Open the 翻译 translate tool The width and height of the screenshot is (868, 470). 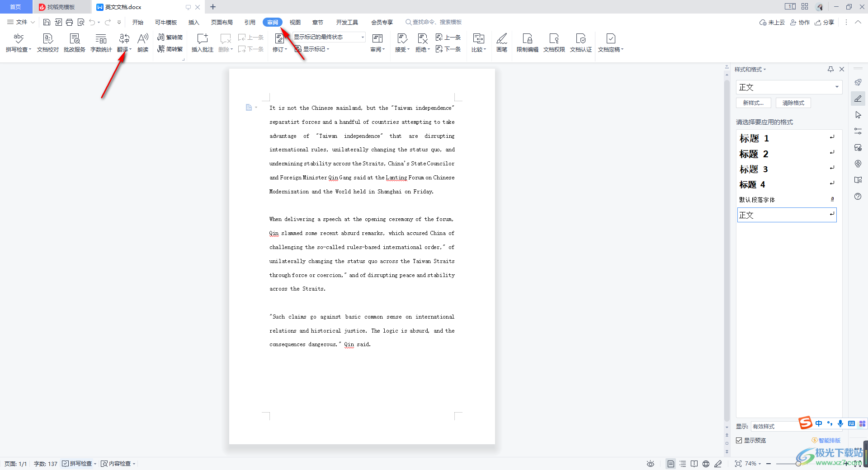coord(124,43)
